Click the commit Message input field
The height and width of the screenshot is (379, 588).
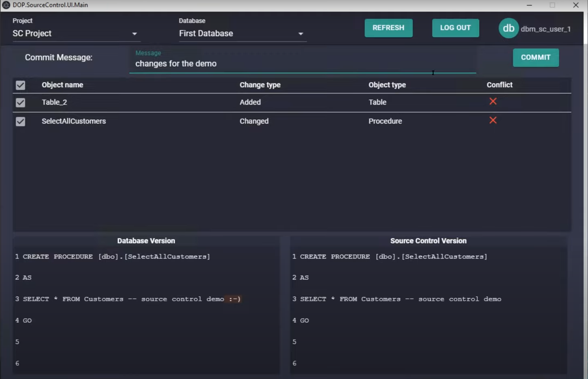(303, 61)
